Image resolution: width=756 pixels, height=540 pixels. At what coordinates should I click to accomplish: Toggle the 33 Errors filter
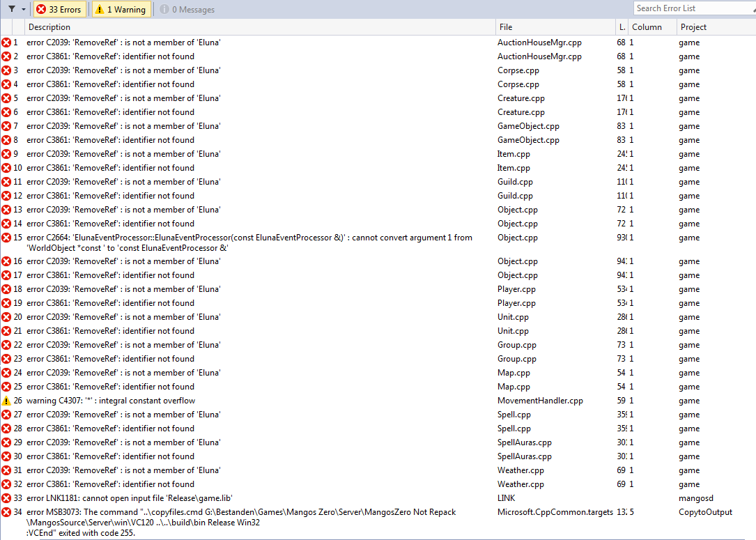coord(59,9)
